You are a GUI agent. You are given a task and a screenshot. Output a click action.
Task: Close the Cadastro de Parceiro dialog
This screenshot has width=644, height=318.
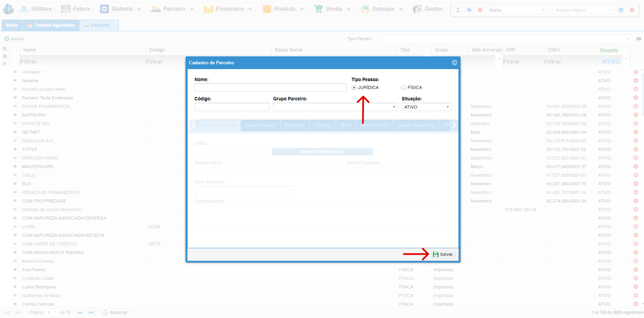coord(454,63)
